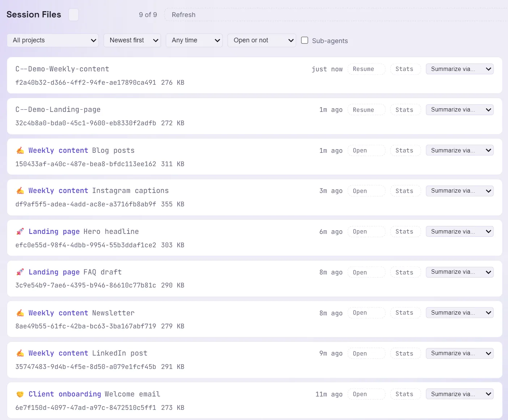View Stats for LinkedIn post session
The image size is (508, 420).
point(405,353)
